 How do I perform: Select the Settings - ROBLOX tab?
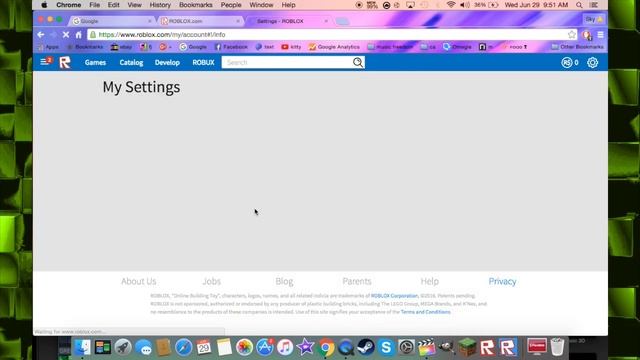tap(288, 21)
